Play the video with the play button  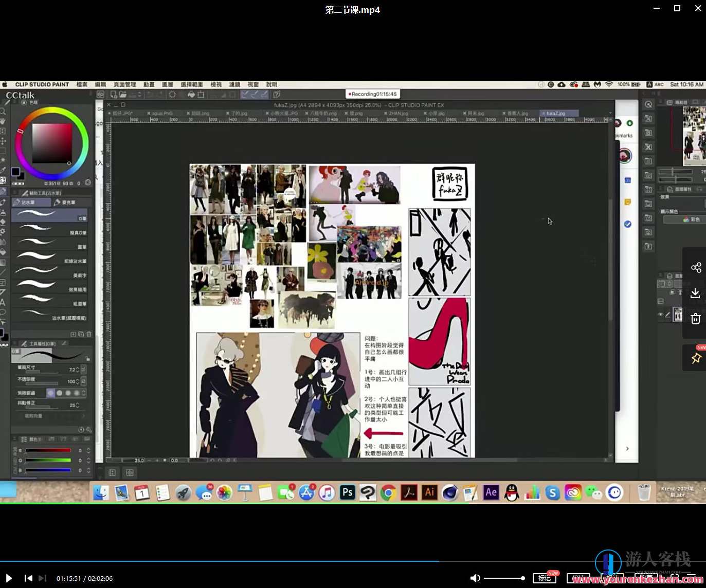pos(9,578)
